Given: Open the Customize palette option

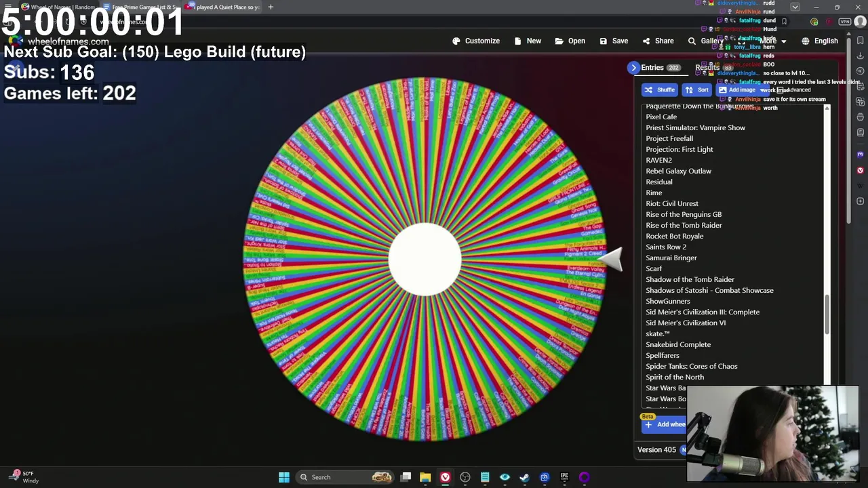Looking at the screenshot, I should click(475, 41).
